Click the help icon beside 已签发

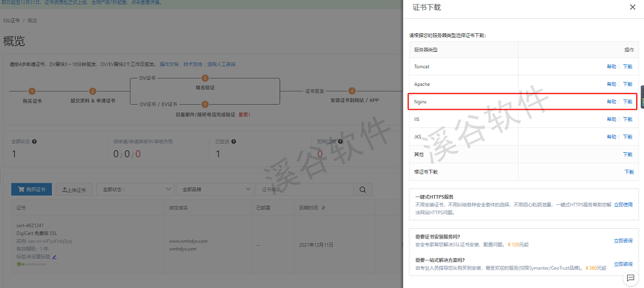coord(234,141)
